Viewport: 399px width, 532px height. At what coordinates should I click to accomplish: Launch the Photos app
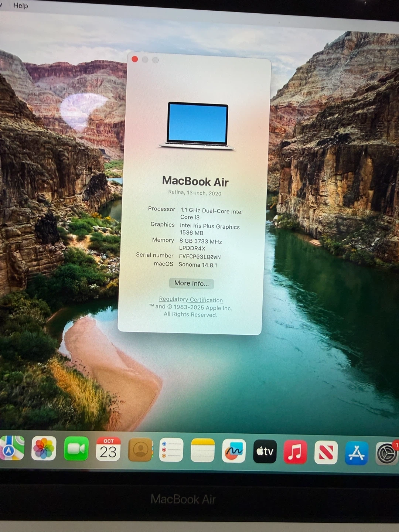pos(44,449)
